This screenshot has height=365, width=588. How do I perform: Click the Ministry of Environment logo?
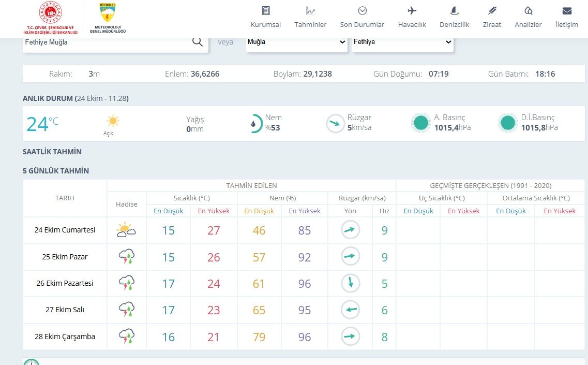(50, 18)
